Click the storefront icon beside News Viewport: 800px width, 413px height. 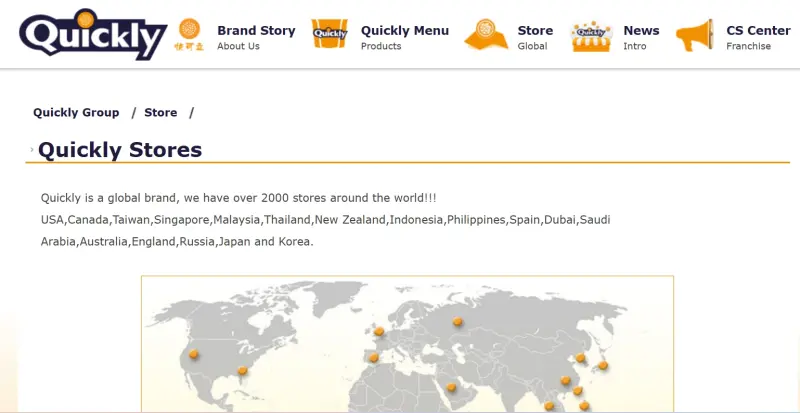click(591, 36)
